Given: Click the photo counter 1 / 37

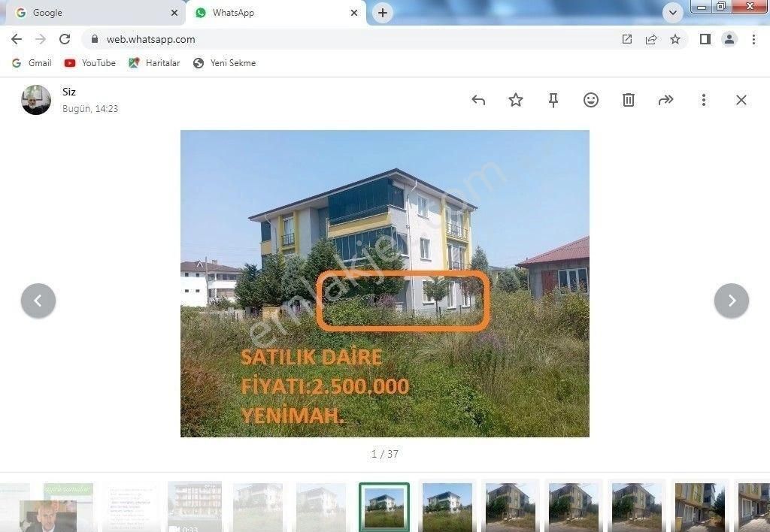Looking at the screenshot, I should tap(385, 454).
